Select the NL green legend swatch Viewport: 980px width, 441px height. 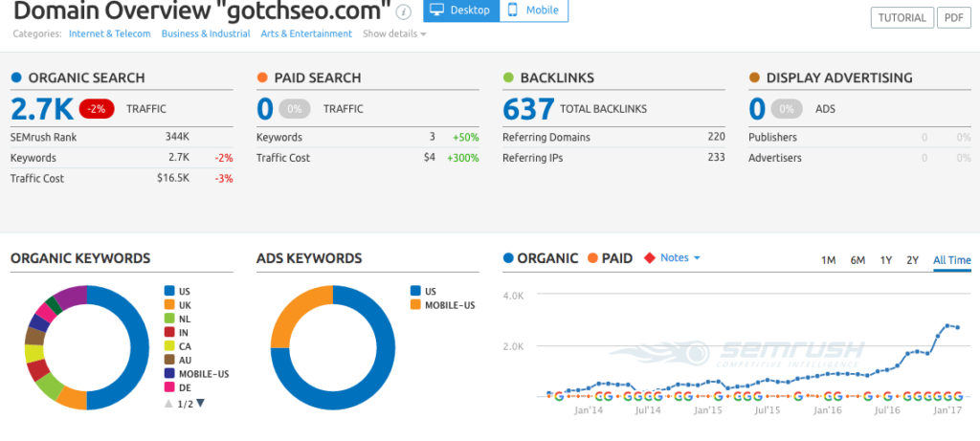click(x=168, y=319)
